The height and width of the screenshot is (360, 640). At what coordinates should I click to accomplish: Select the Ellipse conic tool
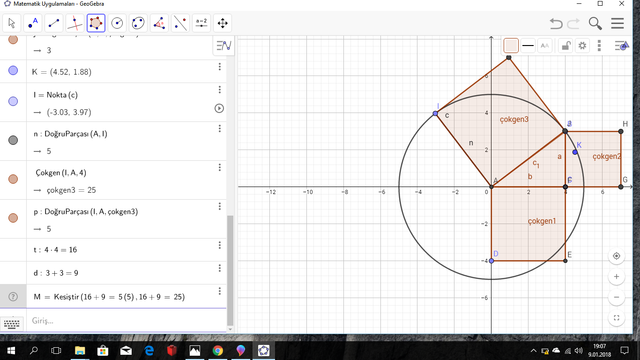tap(138, 23)
